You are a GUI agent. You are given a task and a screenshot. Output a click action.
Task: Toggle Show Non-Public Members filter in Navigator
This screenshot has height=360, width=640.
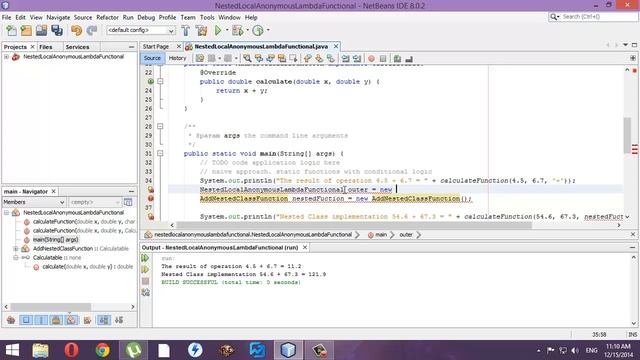(56, 320)
